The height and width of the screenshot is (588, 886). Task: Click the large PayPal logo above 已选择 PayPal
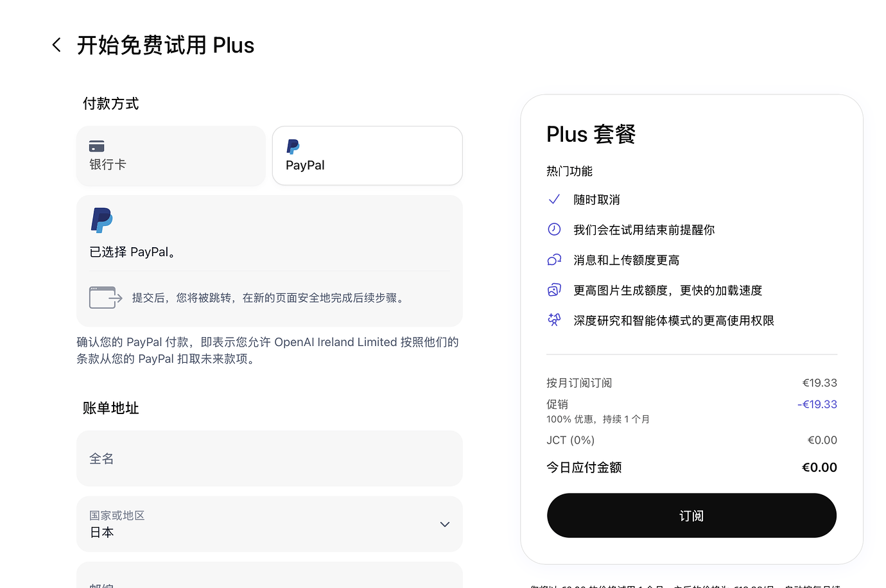point(101,220)
